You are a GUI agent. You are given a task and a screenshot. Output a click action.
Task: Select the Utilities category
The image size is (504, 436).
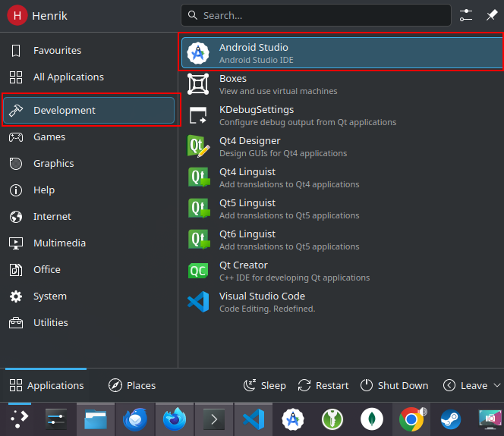coord(89,323)
